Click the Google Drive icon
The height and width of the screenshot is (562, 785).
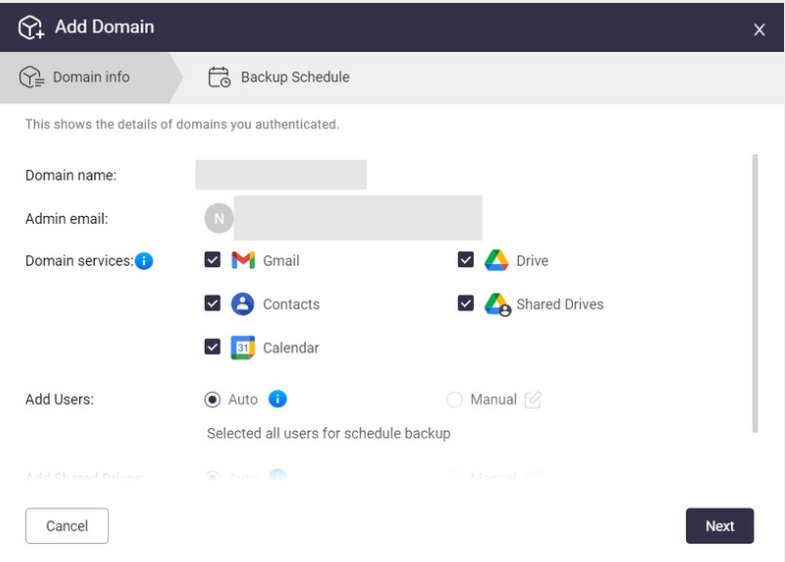click(497, 260)
